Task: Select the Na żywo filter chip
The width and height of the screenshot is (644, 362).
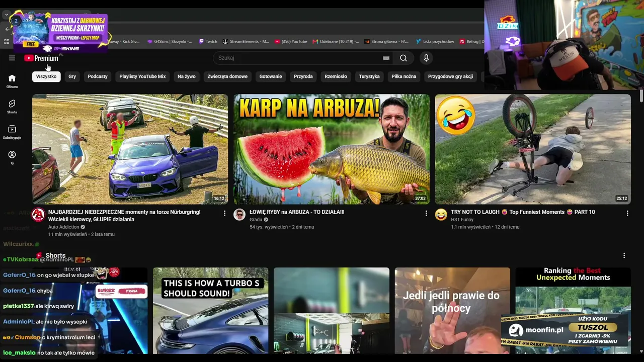Action: click(x=187, y=76)
